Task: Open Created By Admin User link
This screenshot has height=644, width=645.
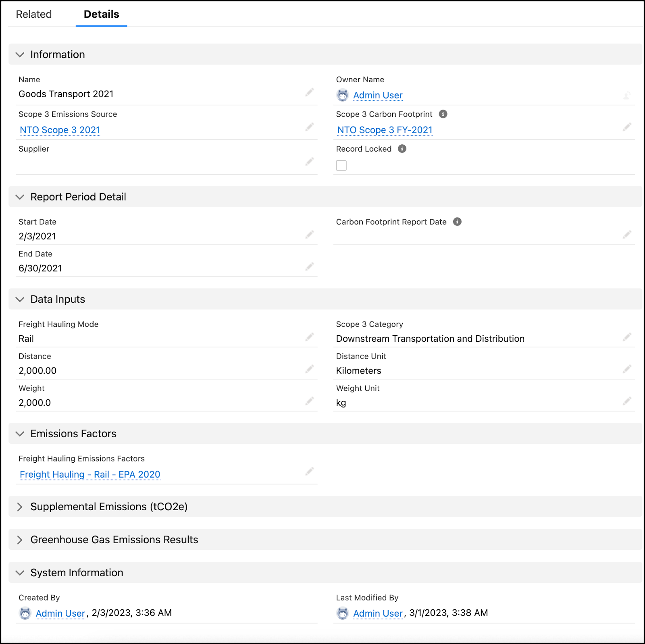Action: tap(60, 613)
